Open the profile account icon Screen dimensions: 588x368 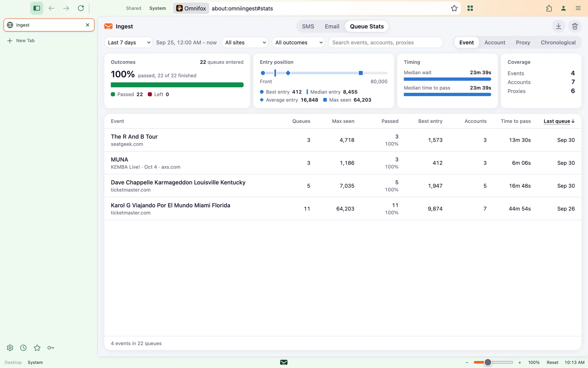(x=563, y=8)
